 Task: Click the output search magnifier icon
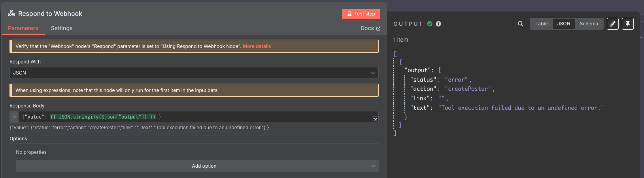coord(521,24)
